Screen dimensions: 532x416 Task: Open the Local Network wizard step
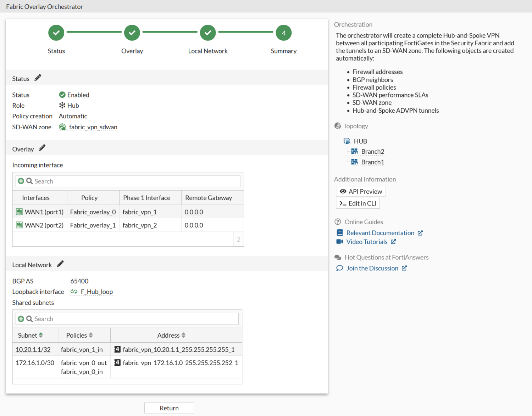coord(208,33)
